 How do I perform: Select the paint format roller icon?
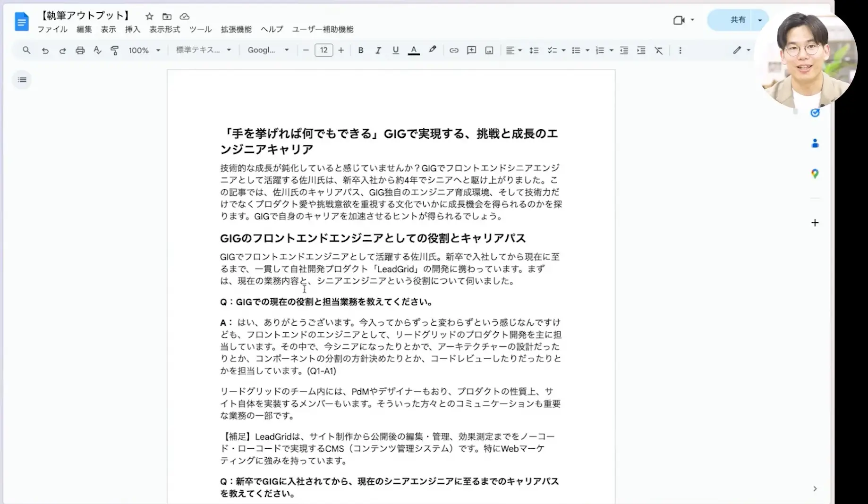tap(115, 50)
